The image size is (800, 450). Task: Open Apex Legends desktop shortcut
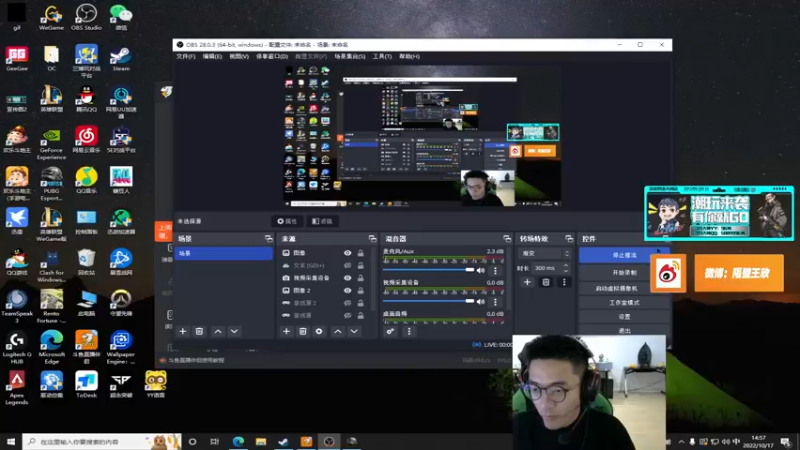pos(17,388)
